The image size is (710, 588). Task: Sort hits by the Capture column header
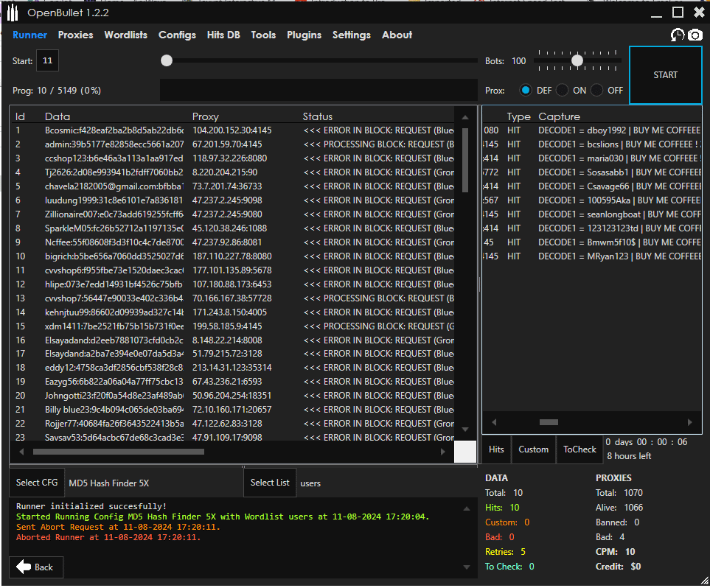(559, 116)
